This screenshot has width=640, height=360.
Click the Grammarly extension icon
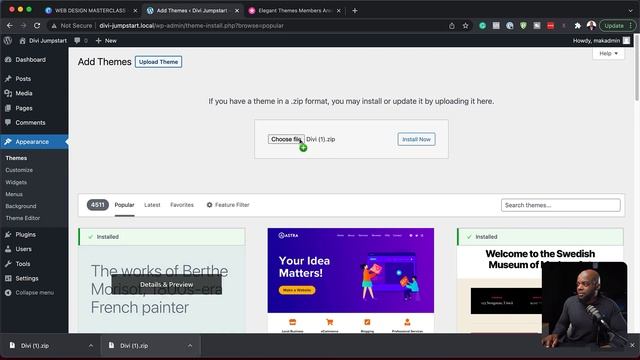pos(482,26)
